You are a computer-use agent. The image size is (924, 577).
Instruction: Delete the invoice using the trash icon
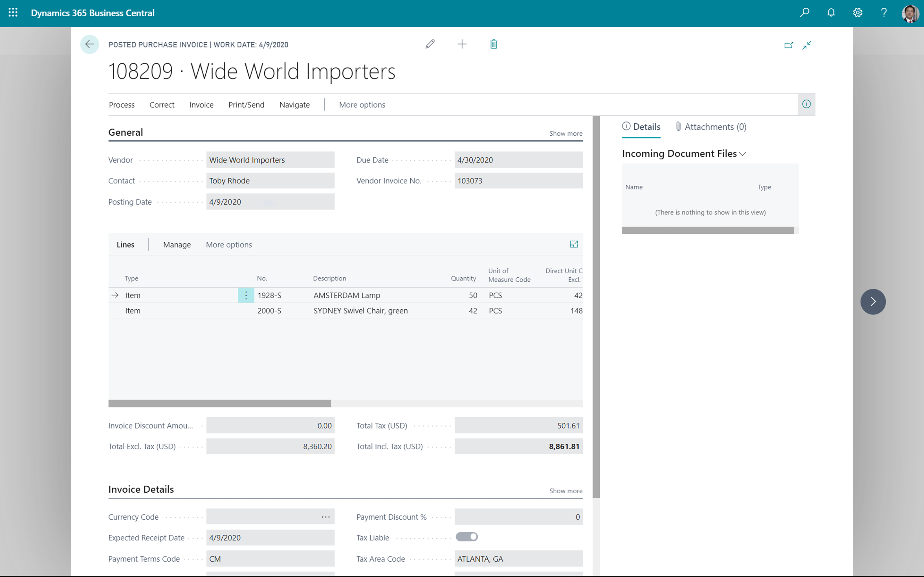tap(493, 44)
